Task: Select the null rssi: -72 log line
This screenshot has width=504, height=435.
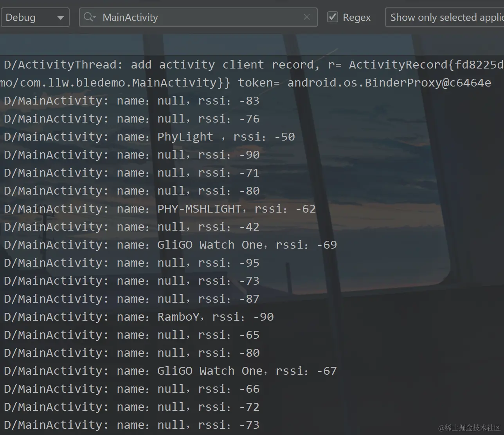Action: (131, 407)
